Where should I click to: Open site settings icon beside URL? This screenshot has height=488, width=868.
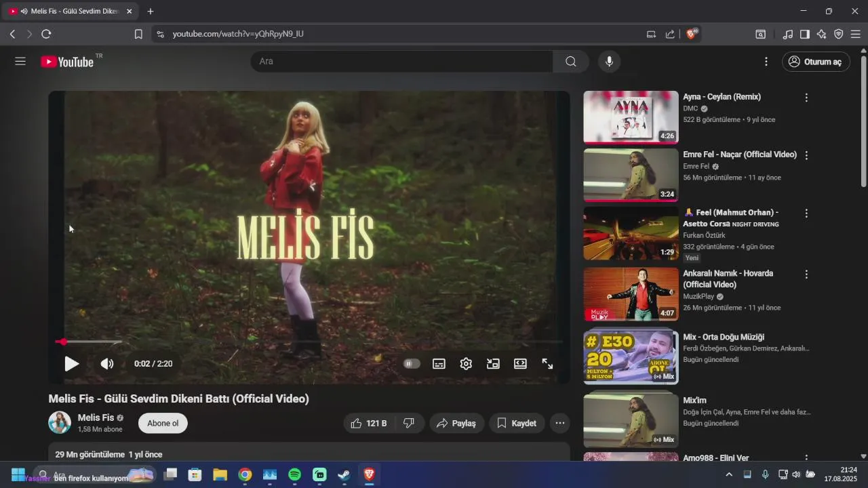point(160,34)
